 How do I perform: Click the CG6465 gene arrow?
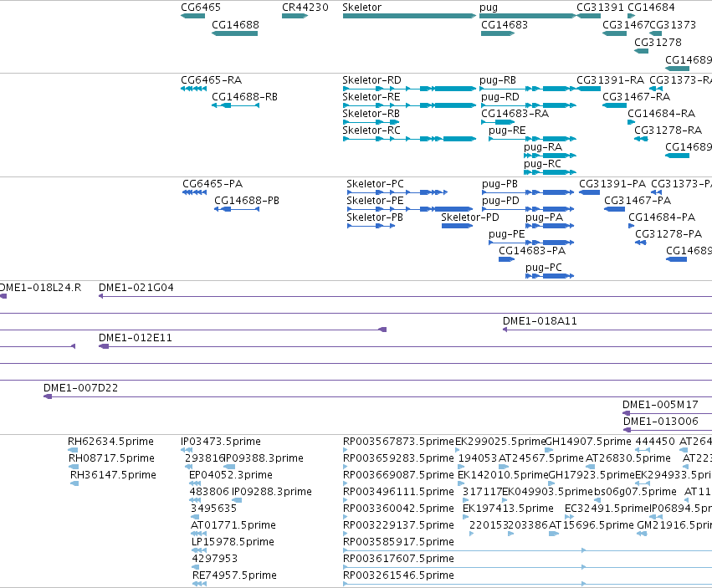[x=193, y=16]
